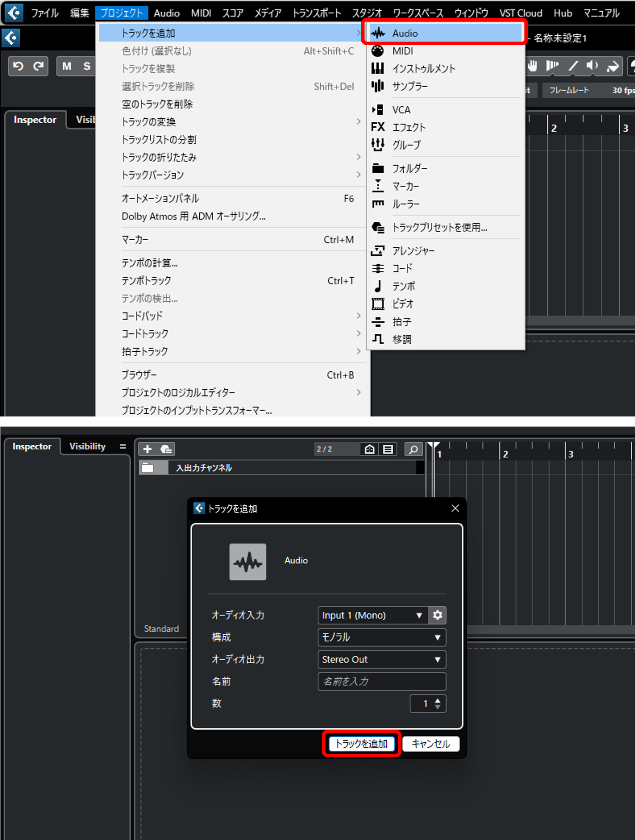Viewport: 635px width, 840px height.
Task: Add a ルーラー track
Action: [445, 204]
